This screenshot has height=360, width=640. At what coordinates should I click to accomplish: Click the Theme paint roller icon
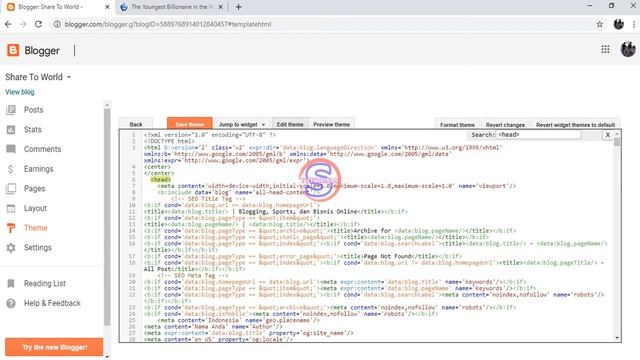[x=11, y=228]
